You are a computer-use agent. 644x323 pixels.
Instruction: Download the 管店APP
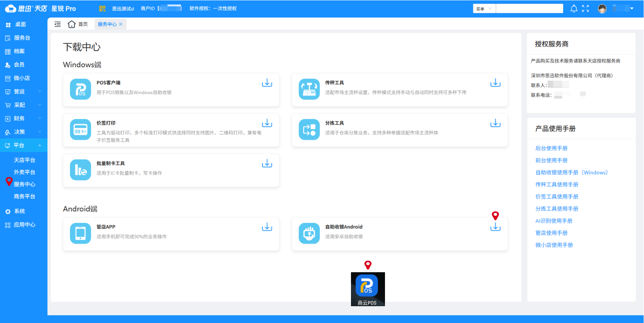[x=267, y=227]
